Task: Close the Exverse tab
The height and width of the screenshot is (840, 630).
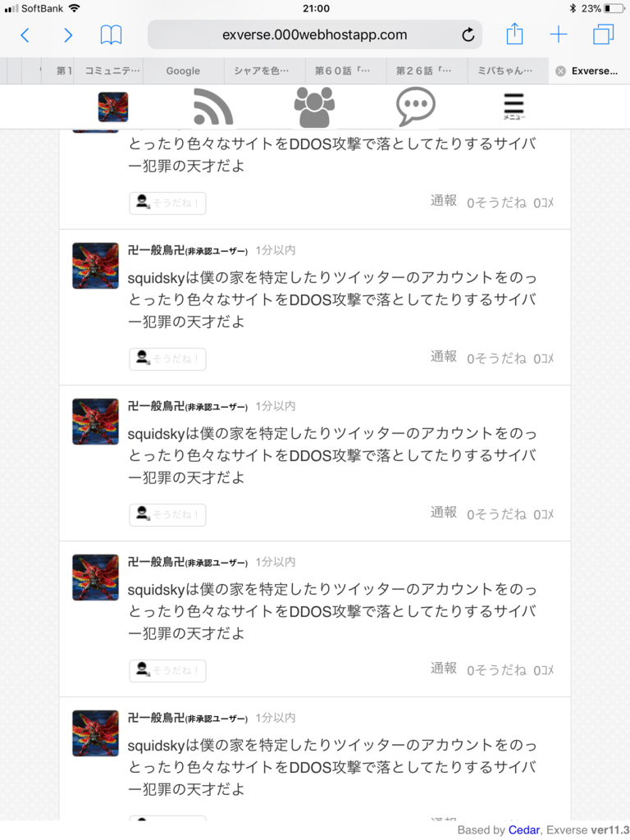Action: click(x=560, y=71)
